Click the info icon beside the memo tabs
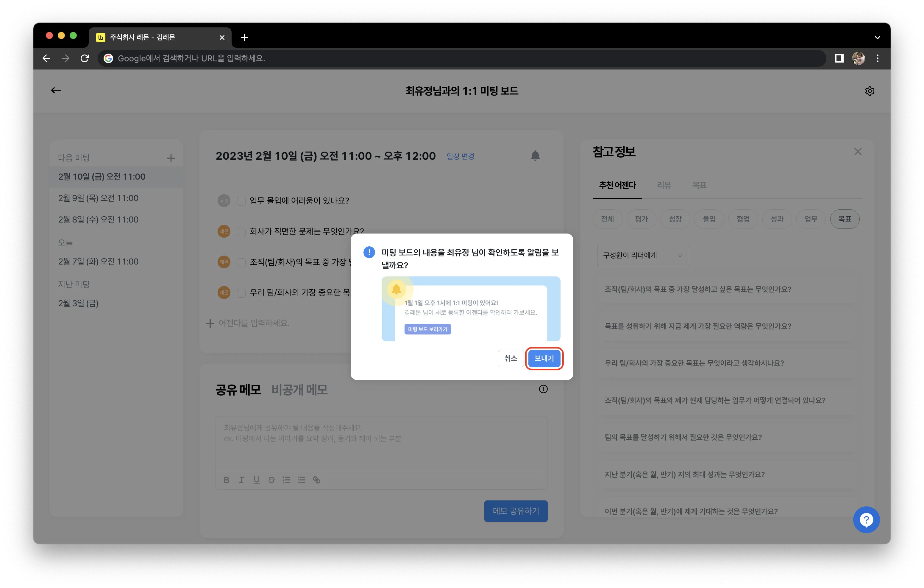924x588 pixels. pyautogui.click(x=543, y=389)
